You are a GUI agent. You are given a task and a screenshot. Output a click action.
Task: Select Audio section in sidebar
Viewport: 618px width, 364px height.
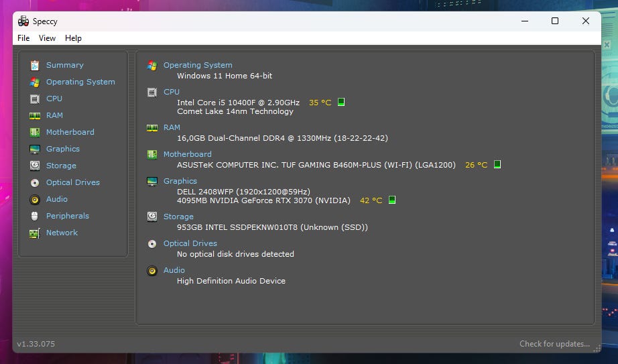[x=57, y=199]
